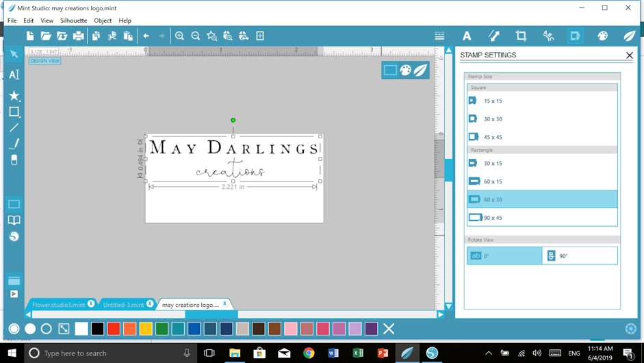This screenshot has height=363, width=644.
Task: Pick the yellow color swatch
Action: click(x=146, y=329)
